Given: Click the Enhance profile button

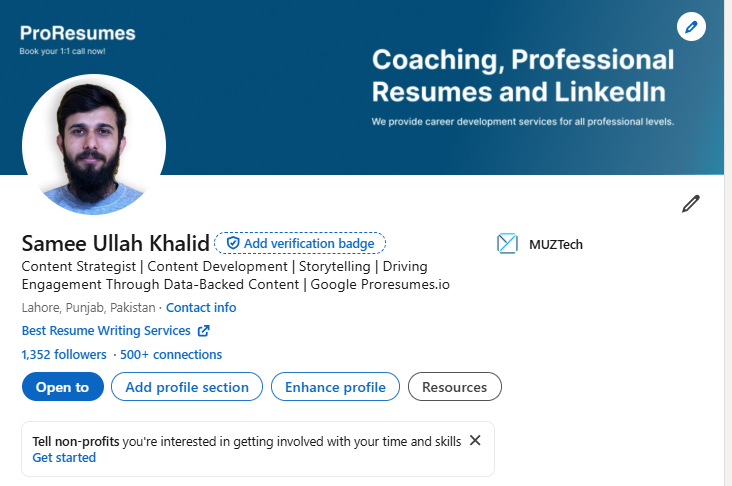Looking at the screenshot, I should [x=335, y=387].
